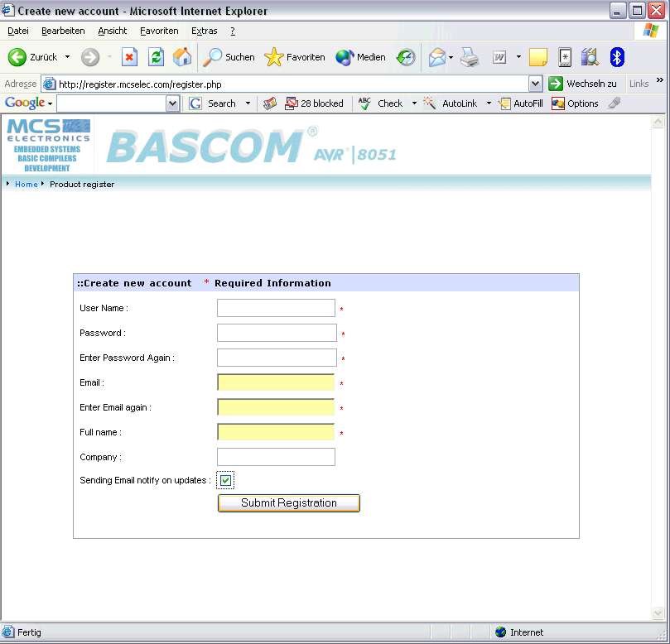Click the AutoFill toolbar button
The height and width of the screenshot is (644, 670).
click(521, 103)
